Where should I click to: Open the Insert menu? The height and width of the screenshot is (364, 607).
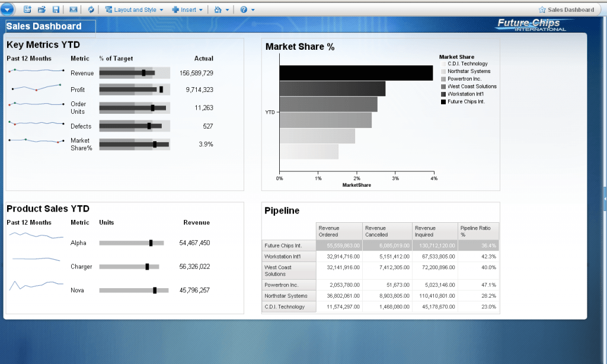pyautogui.click(x=187, y=9)
